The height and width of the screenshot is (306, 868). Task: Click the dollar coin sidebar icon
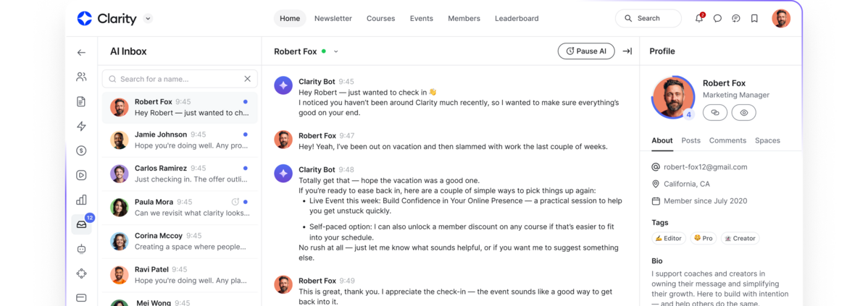(x=81, y=150)
